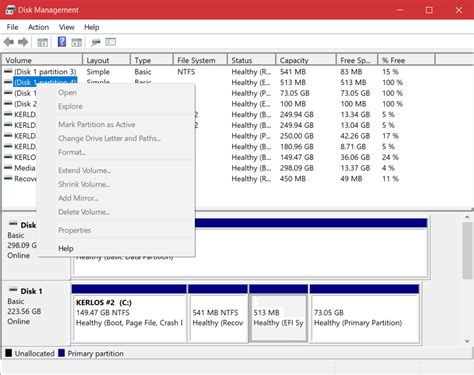Sort by the % Free column header
Screen dimensions: 474x375
(x=406, y=60)
